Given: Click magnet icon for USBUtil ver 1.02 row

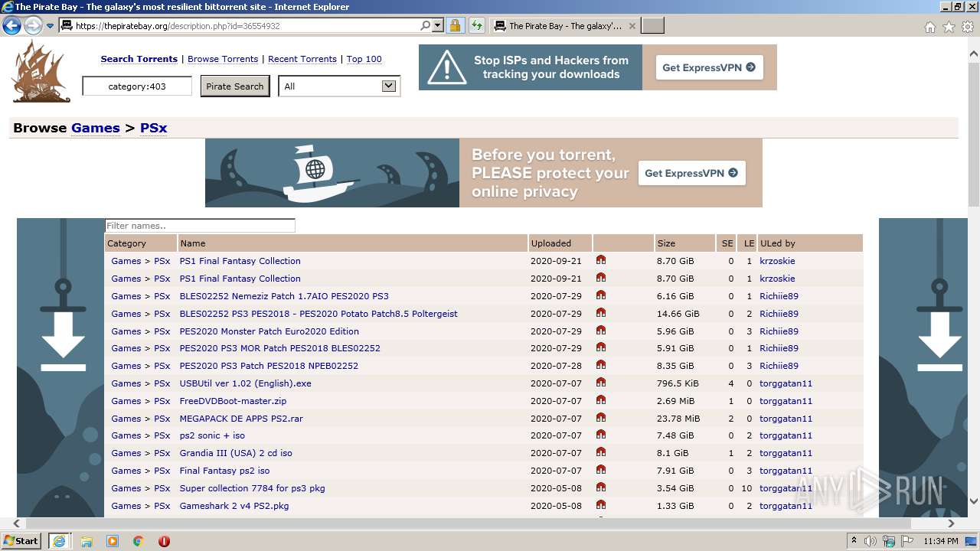Looking at the screenshot, I should click(x=601, y=383).
